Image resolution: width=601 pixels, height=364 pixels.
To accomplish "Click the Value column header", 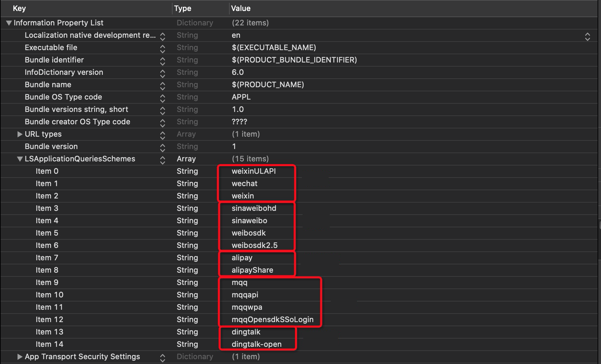I will click(241, 9).
